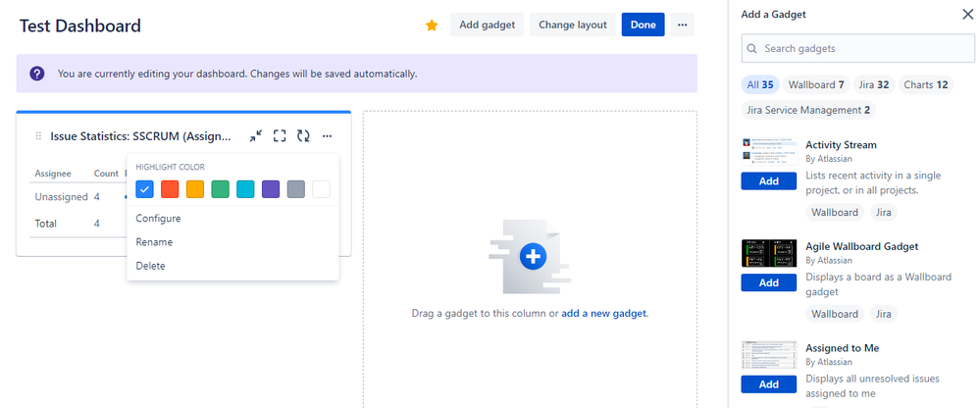Click the Assignee column header

(53, 173)
